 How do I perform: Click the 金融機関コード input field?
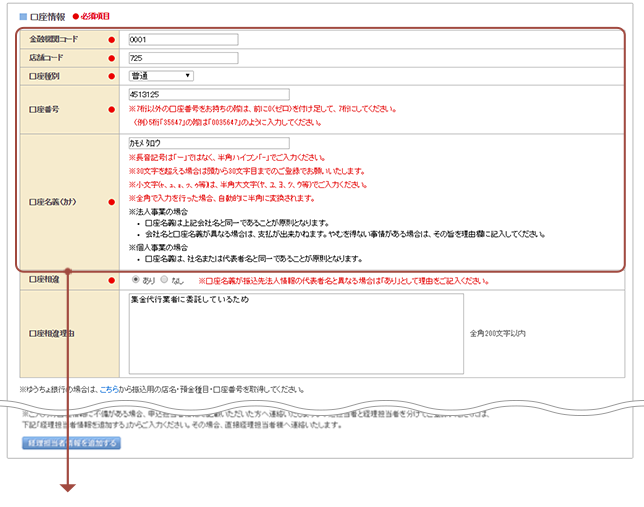coord(183,39)
